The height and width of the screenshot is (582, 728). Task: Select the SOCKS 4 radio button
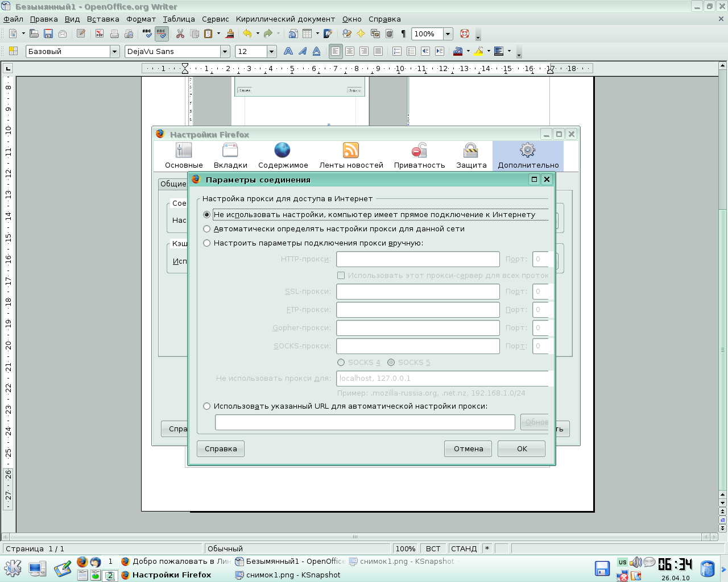pyautogui.click(x=341, y=363)
